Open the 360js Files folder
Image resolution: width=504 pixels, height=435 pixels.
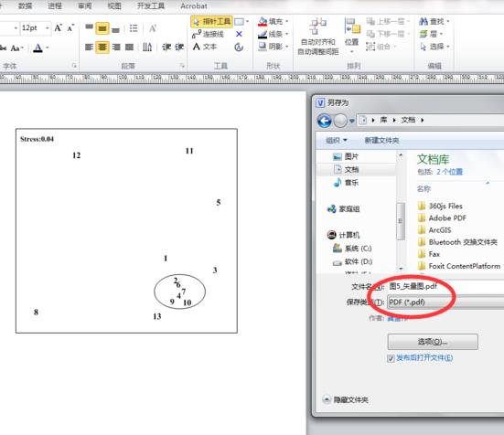(x=440, y=206)
